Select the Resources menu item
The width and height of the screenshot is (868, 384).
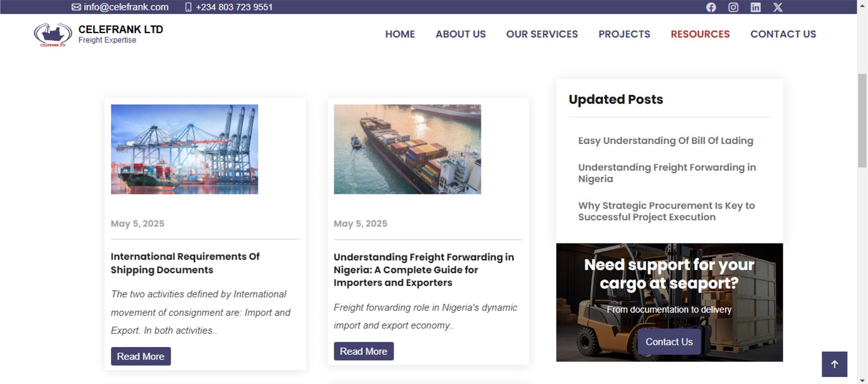[700, 34]
